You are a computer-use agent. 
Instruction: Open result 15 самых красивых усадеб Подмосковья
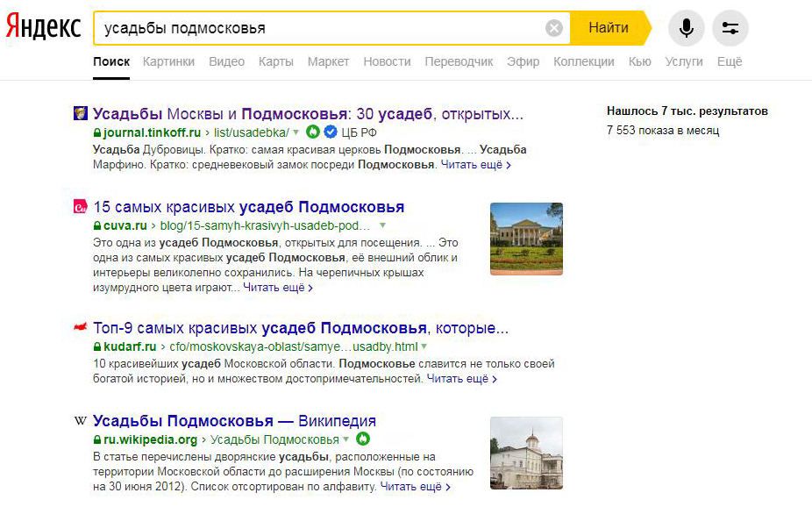(248, 207)
